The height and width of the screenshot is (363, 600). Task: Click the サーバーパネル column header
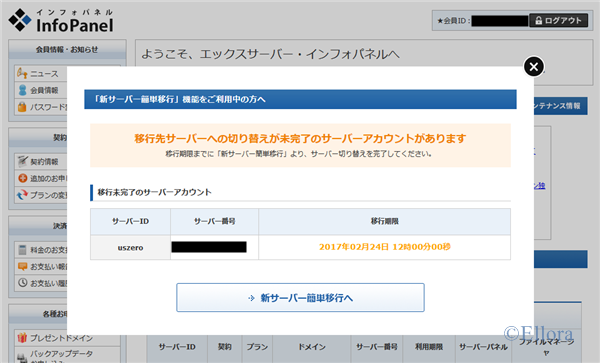point(483,347)
